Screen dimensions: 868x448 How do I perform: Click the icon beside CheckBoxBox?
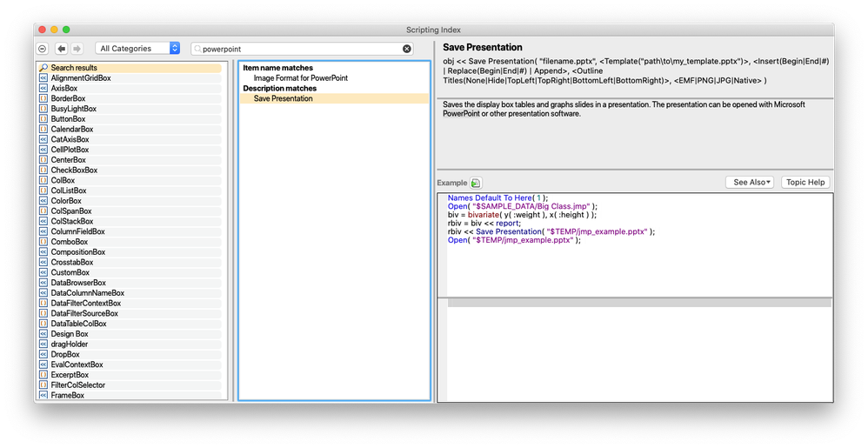[x=43, y=170]
